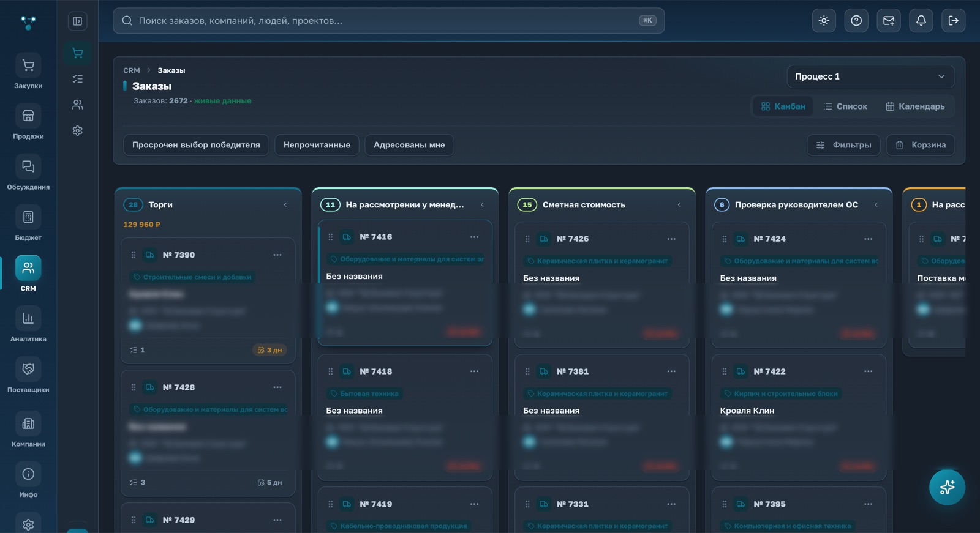
Task: Click the 3 дн deadline badge
Action: (x=269, y=350)
